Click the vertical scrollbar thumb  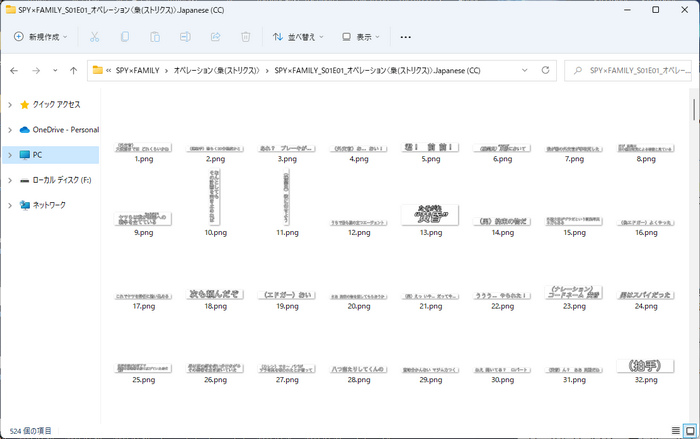pyautogui.click(x=694, y=109)
